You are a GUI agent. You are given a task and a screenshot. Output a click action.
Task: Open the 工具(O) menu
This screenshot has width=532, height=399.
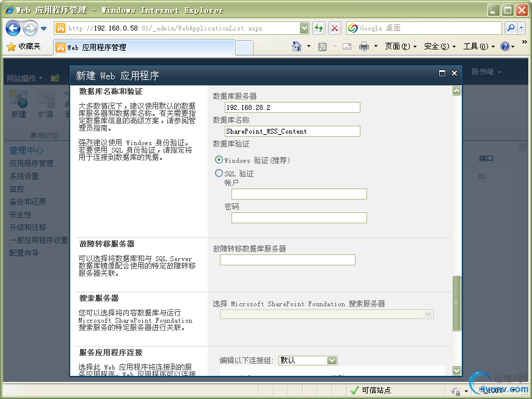click(x=479, y=46)
